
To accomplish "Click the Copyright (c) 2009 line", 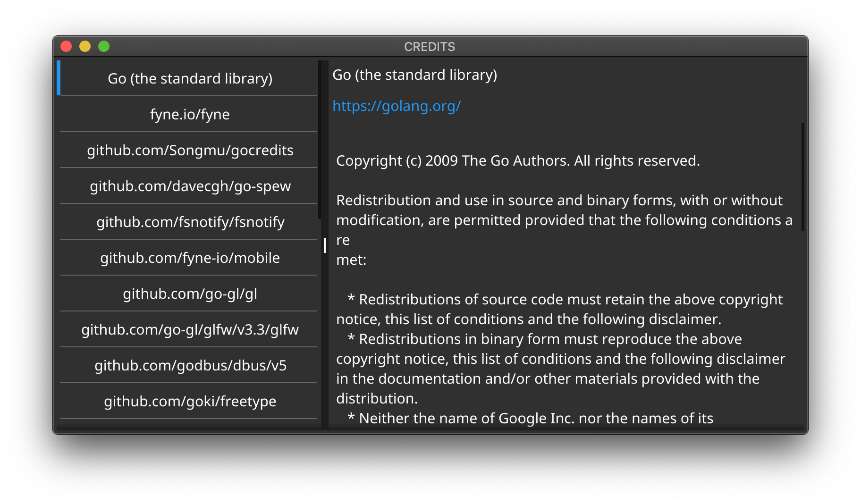I will pos(518,161).
